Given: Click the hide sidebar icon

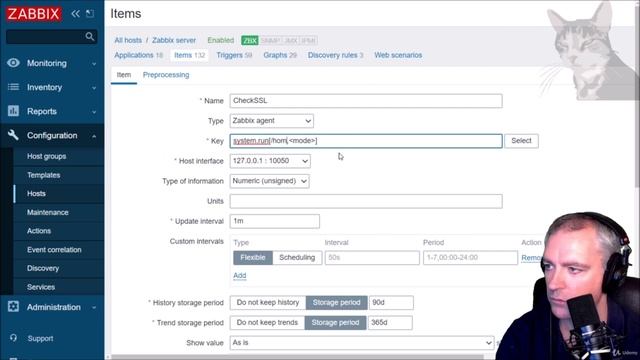Looking at the screenshot, I should [x=90, y=13].
